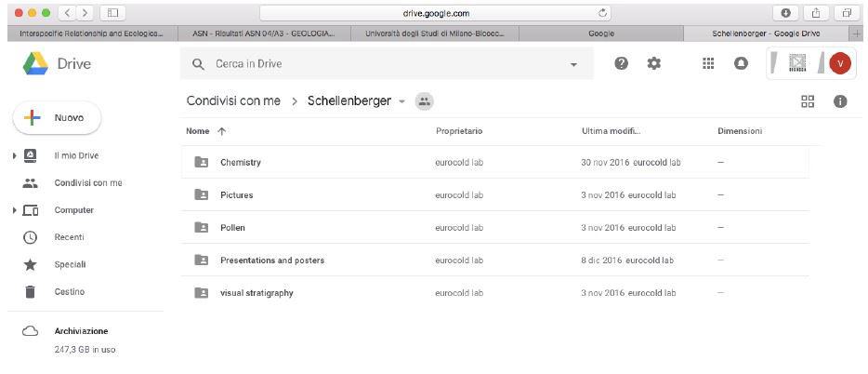Select the Chemistry folder name
Image resolution: width=868 pixels, height=374 pixels.
[x=241, y=162]
